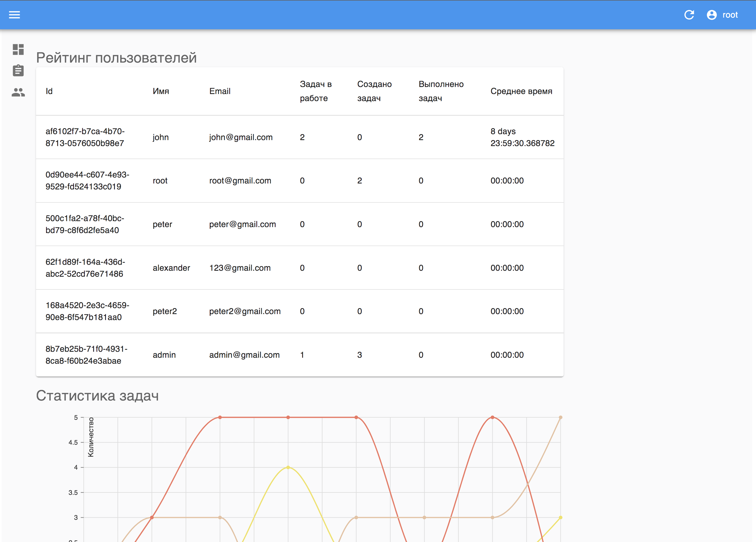Open the hamburger navigation menu

[x=14, y=15]
